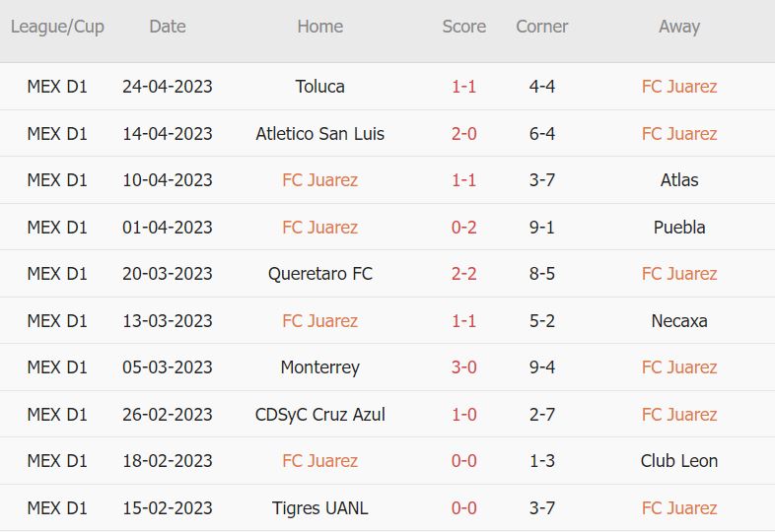Open the Tigres UANL team link
The image size is (775, 532).
(320, 508)
